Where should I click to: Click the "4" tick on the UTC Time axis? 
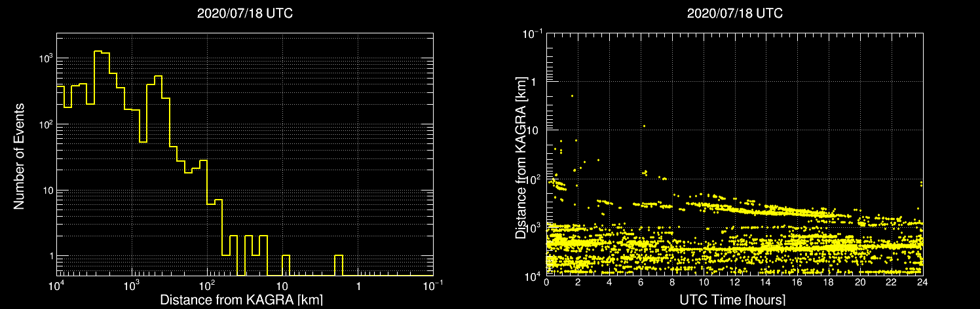(610, 282)
